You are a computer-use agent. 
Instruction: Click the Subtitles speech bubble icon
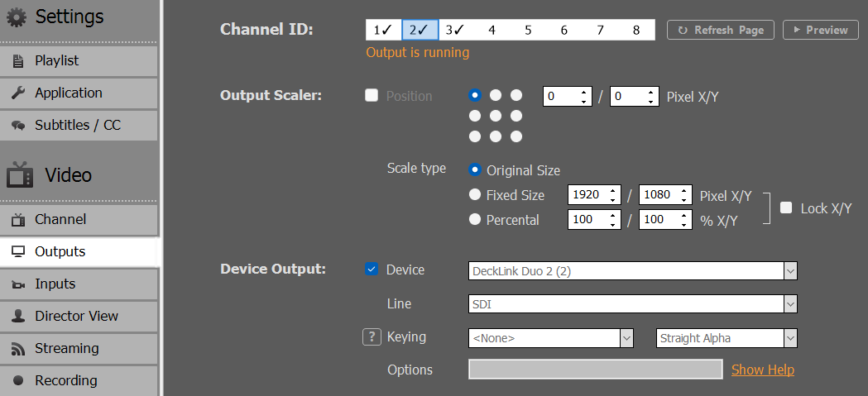(x=18, y=126)
